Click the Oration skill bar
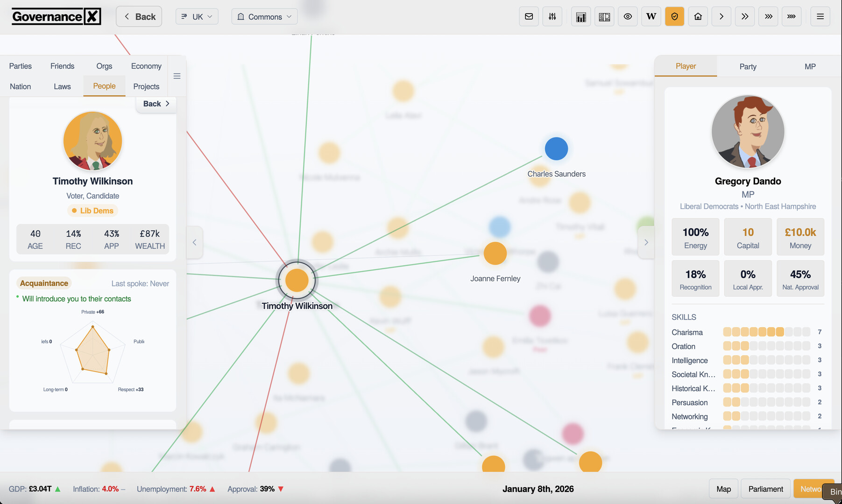This screenshot has height=504, width=842. pos(766,346)
